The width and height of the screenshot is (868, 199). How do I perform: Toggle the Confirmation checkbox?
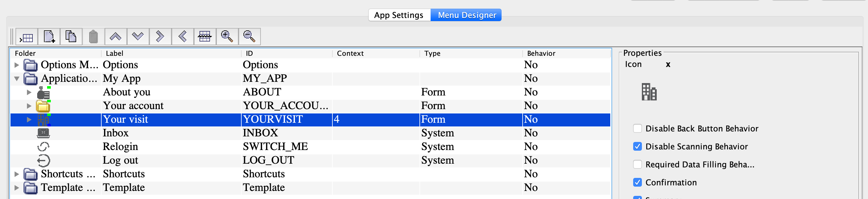[x=637, y=183]
